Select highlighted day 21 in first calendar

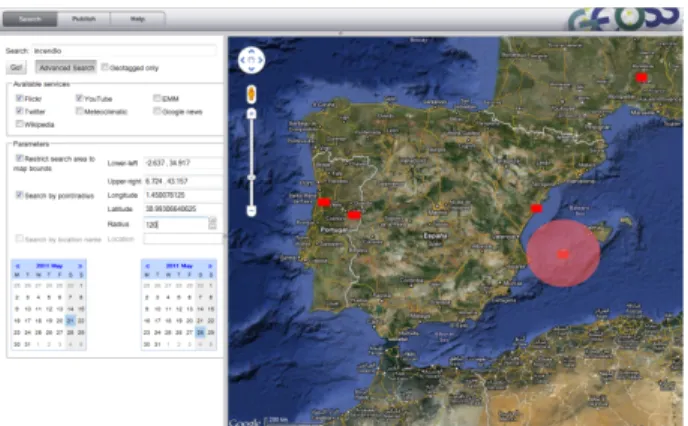tap(70, 321)
